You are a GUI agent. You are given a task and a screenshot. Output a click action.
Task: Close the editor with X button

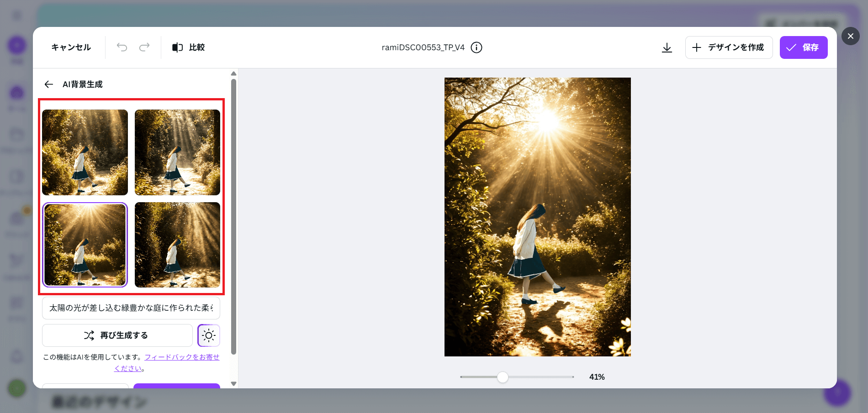point(850,36)
